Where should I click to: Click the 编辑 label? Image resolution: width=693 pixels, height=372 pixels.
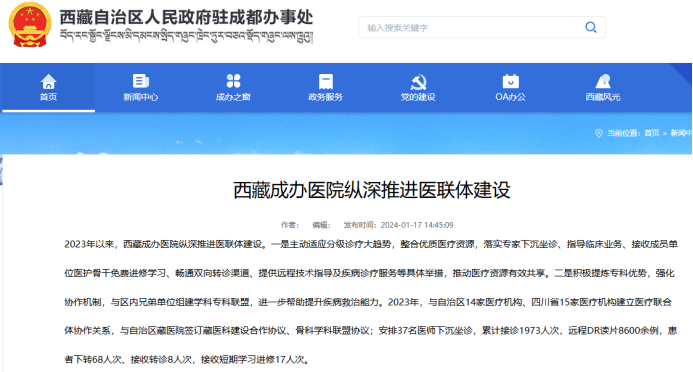321,225
